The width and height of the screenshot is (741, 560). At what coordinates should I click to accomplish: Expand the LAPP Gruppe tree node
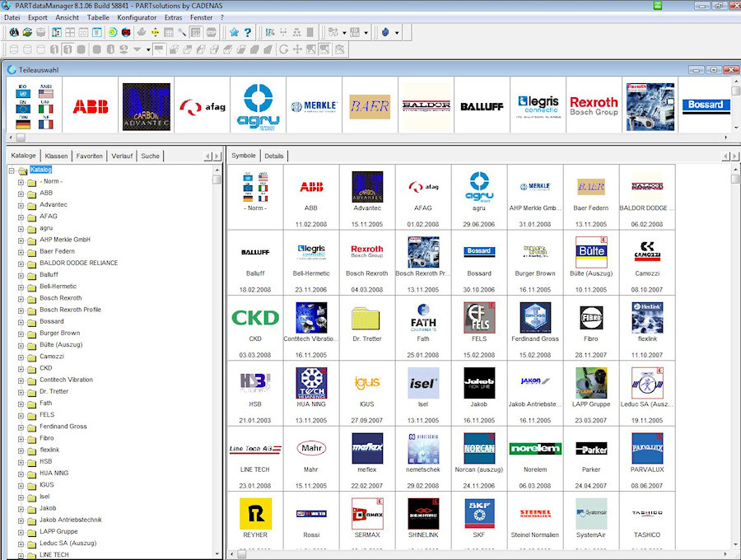point(21,532)
